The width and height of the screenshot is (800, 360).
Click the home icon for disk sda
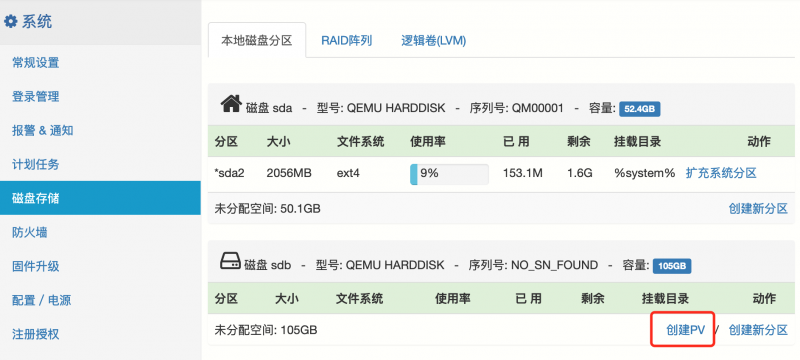pos(231,104)
